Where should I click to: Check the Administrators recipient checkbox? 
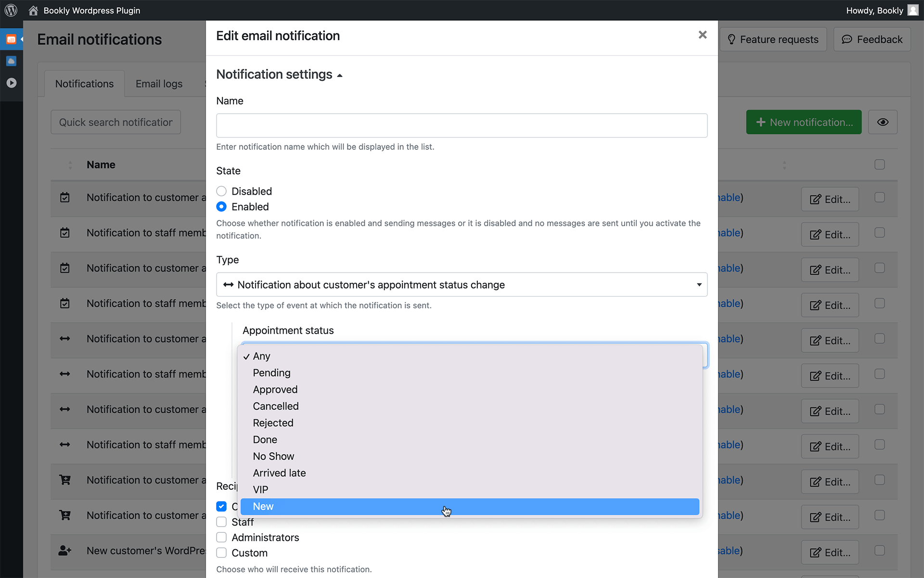click(221, 538)
